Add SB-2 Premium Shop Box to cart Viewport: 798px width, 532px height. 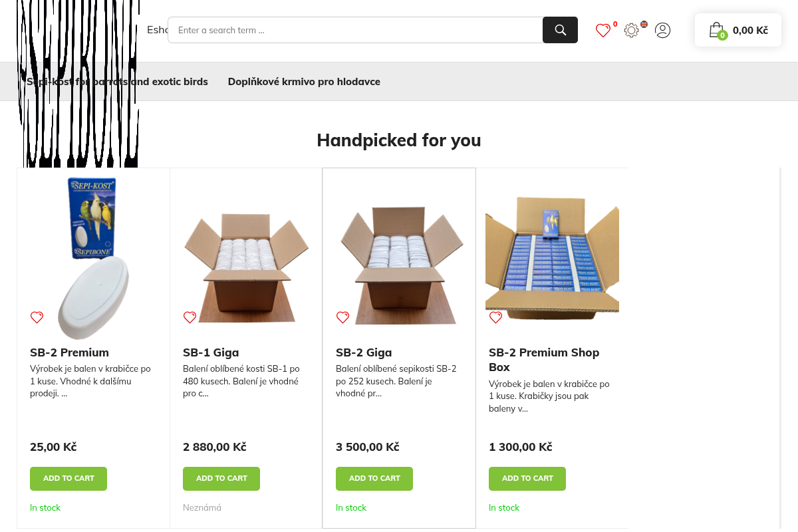pos(527,479)
